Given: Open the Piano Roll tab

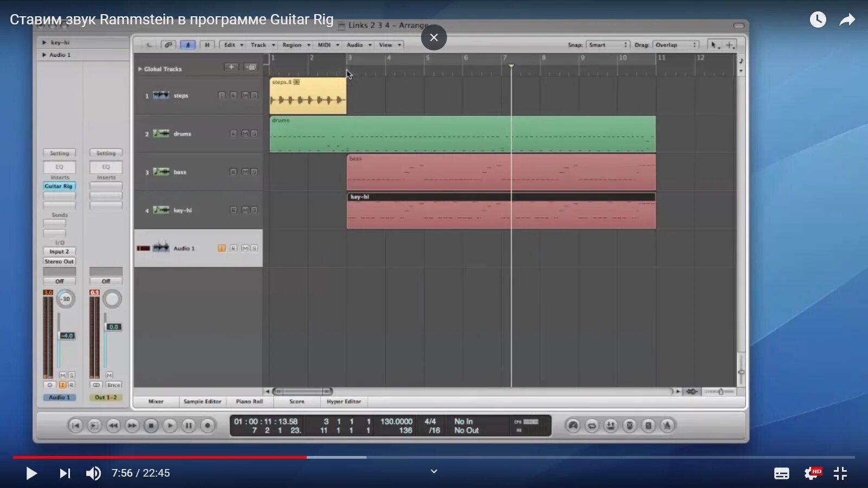Looking at the screenshot, I should [x=250, y=402].
